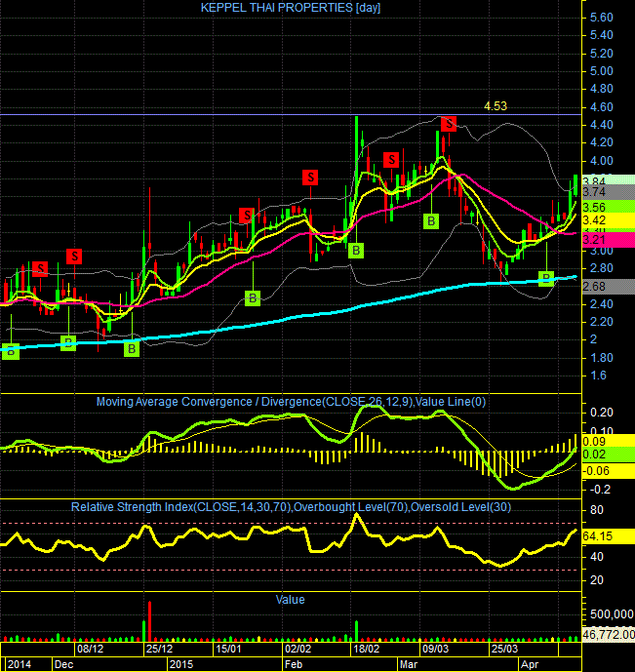Viewport: 635px width, 672px height.
Task: Click the tall green volume bar at 18/02
Action: coord(356,631)
